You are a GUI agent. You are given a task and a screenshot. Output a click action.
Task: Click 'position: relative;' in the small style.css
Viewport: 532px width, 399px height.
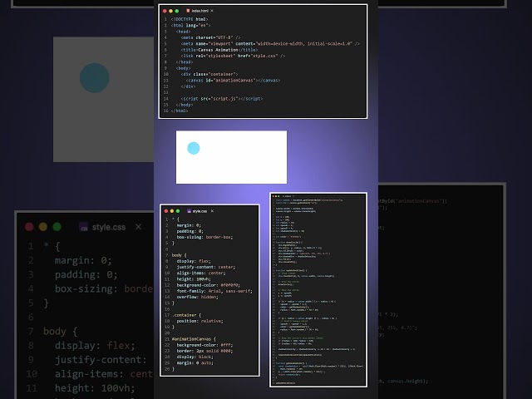coord(199,321)
